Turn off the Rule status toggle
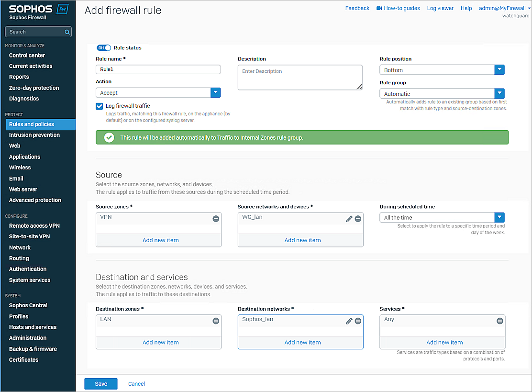The image size is (532, 392). [x=103, y=47]
